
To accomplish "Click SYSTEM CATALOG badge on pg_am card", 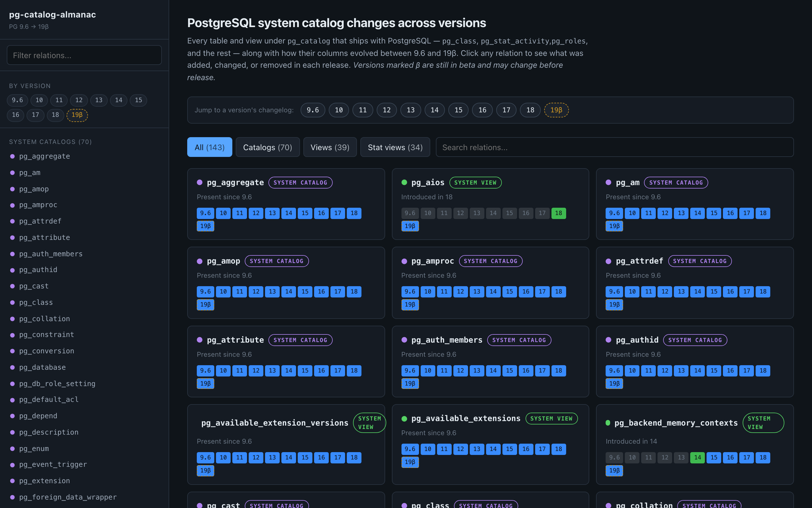I will (676, 182).
